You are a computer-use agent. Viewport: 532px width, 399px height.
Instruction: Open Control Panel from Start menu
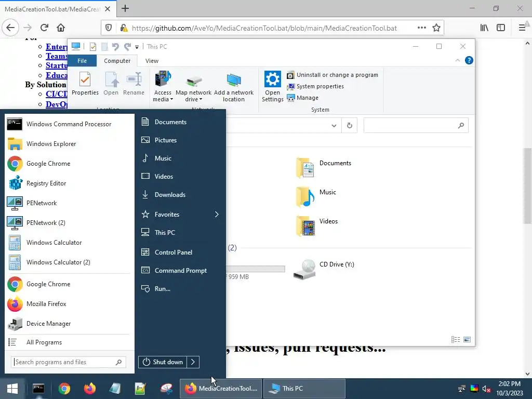click(x=180, y=252)
